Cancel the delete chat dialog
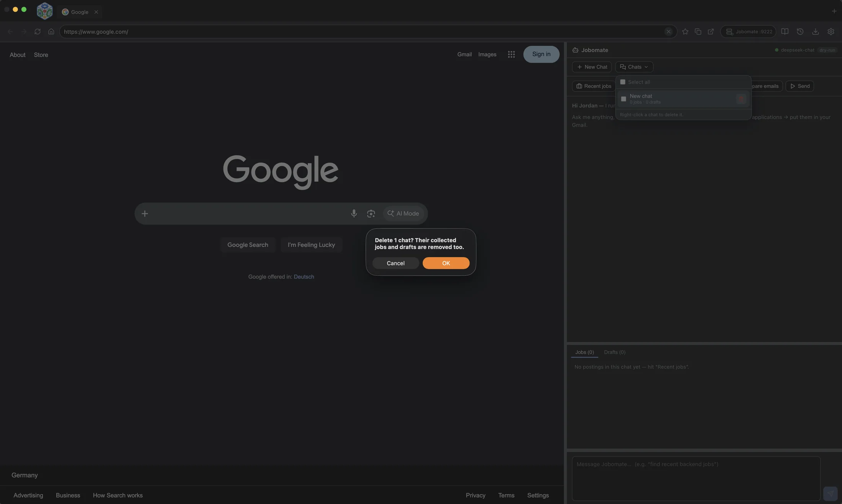The width and height of the screenshot is (842, 504). tap(395, 263)
